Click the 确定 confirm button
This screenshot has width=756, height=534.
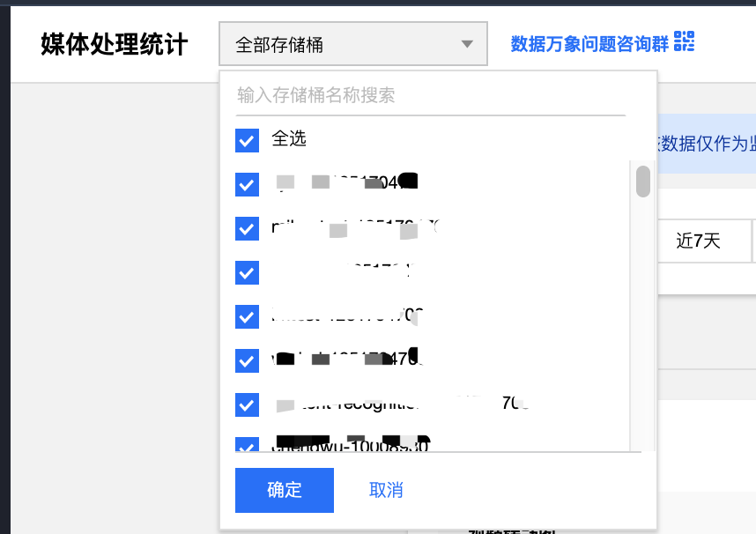[285, 490]
